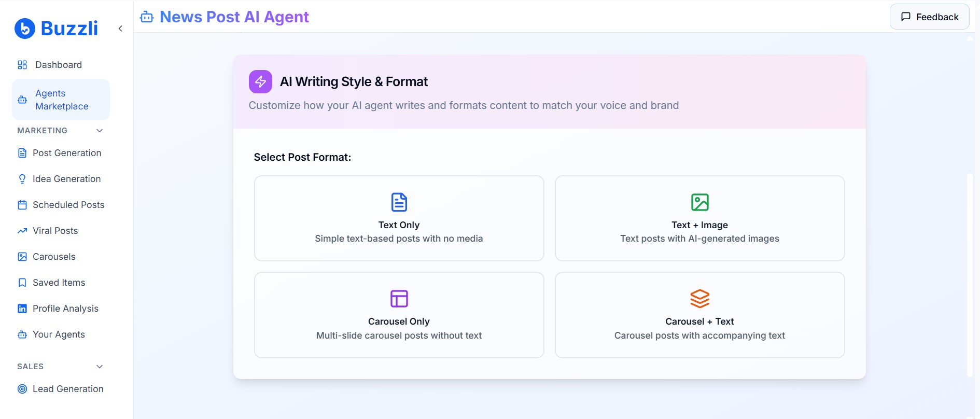
Task: Click the Your Agents robot icon
Action: 22,334
